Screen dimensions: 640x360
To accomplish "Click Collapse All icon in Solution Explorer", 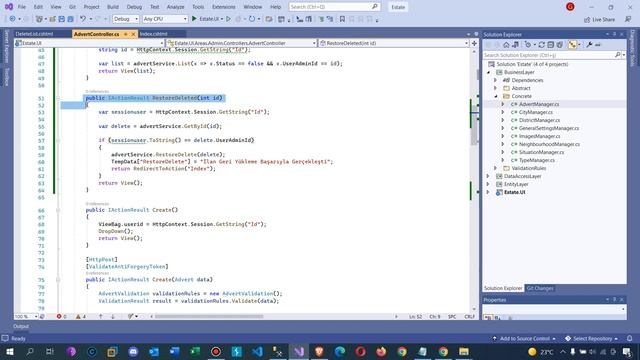I will tap(550, 45).
